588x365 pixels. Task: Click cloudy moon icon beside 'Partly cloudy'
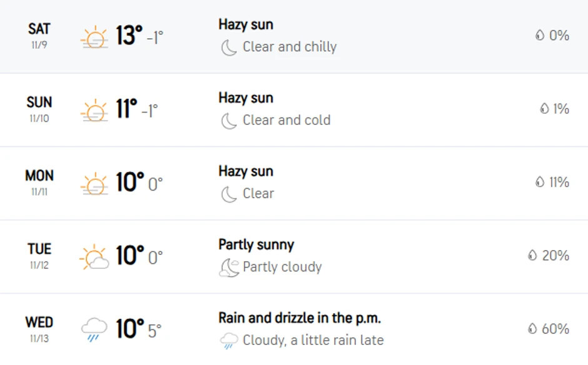coord(229,268)
